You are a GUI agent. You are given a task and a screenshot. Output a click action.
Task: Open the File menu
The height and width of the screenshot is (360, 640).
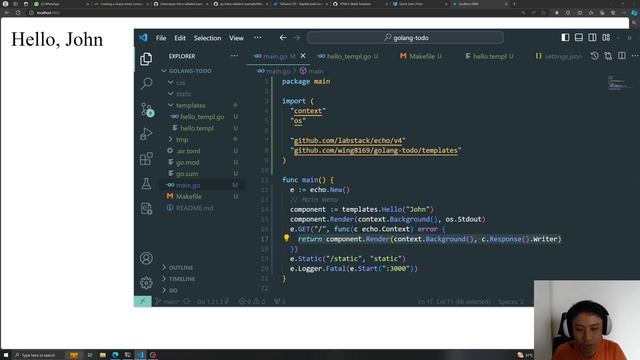(x=161, y=38)
